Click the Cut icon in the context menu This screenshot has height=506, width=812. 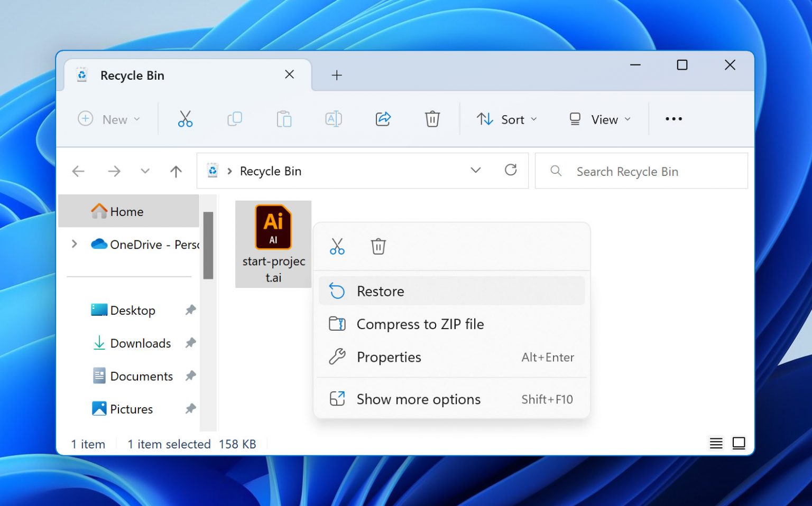(337, 246)
